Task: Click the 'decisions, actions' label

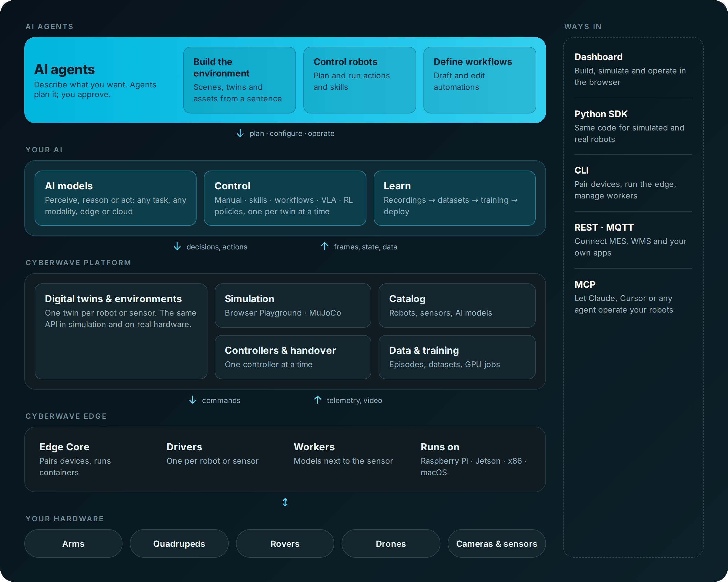Action: coord(217,247)
